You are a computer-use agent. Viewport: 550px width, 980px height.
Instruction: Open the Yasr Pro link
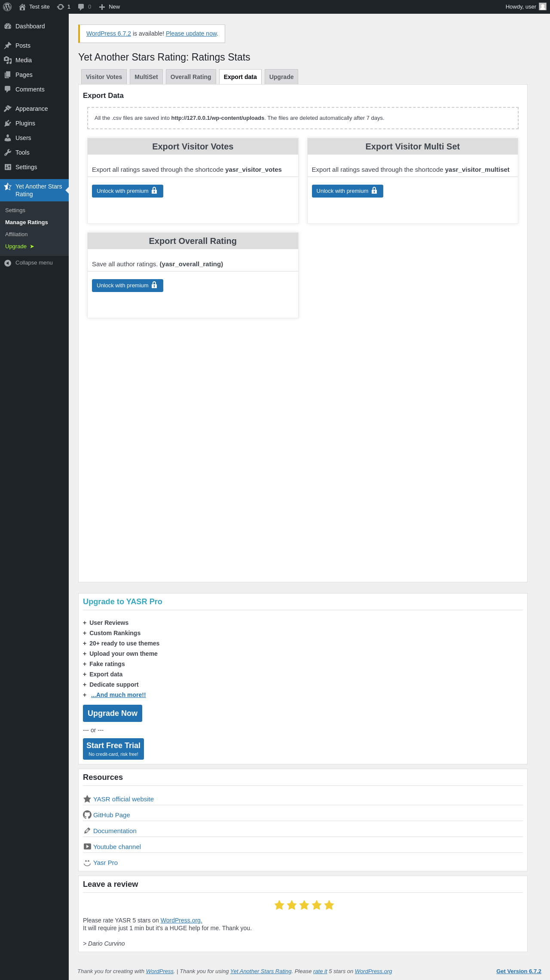(105, 863)
